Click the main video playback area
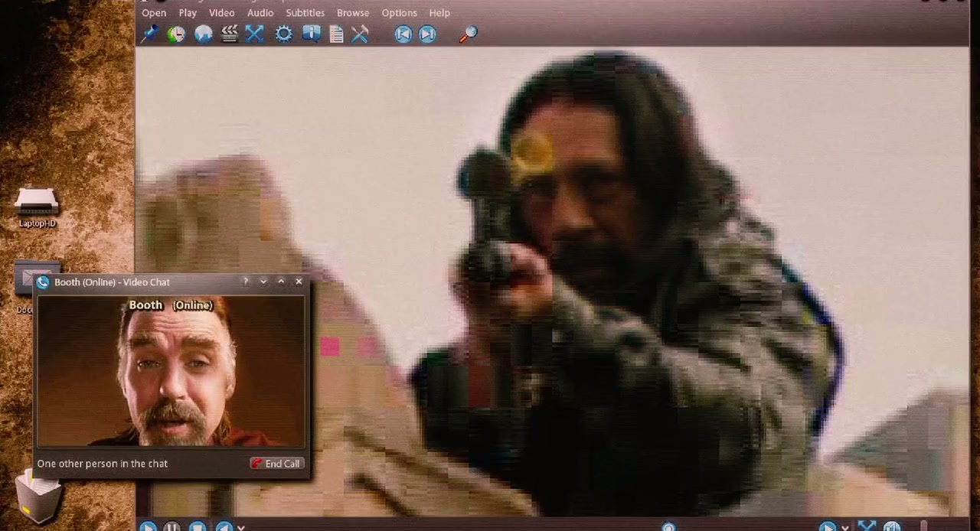Image resolution: width=980 pixels, height=531 pixels. tap(553, 282)
